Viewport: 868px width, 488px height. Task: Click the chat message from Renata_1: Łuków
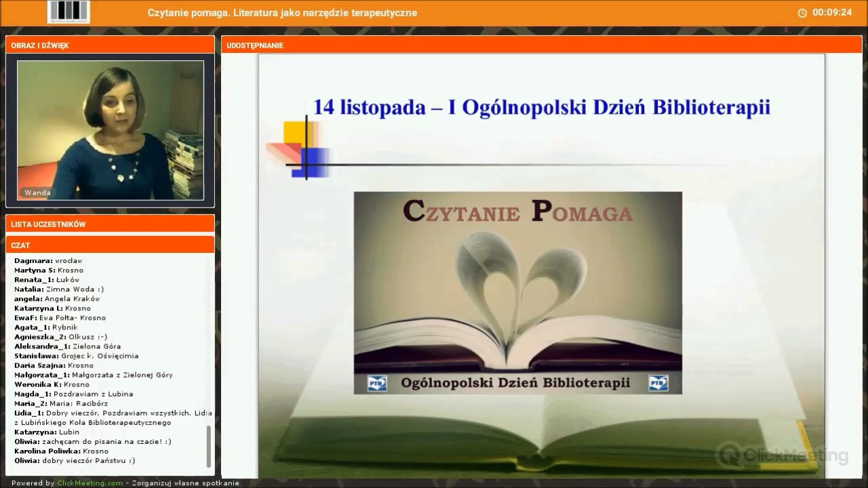[x=47, y=279]
